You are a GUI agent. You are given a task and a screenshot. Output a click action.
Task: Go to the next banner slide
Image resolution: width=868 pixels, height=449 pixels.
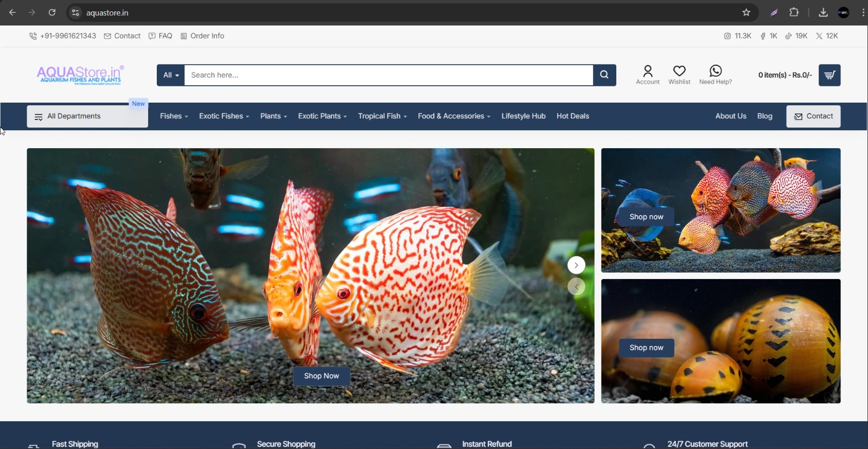click(576, 265)
